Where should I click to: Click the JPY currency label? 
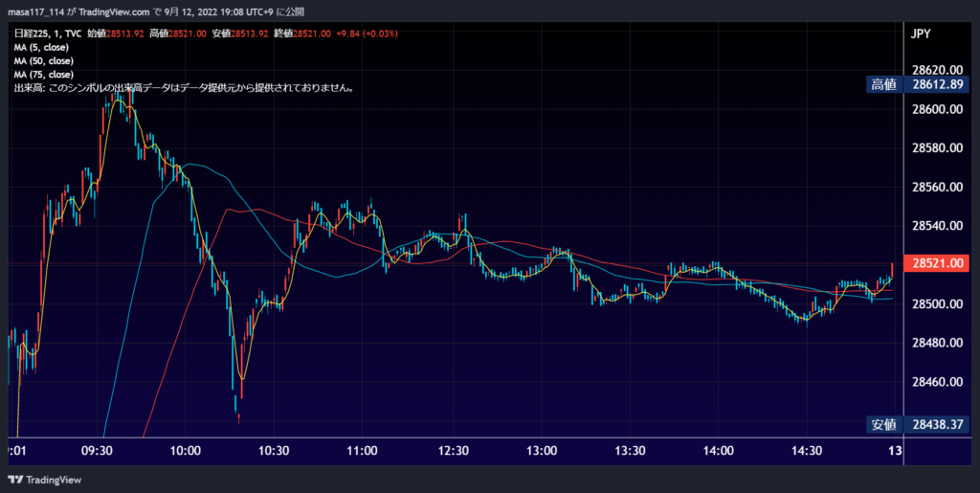pyautogui.click(x=922, y=34)
